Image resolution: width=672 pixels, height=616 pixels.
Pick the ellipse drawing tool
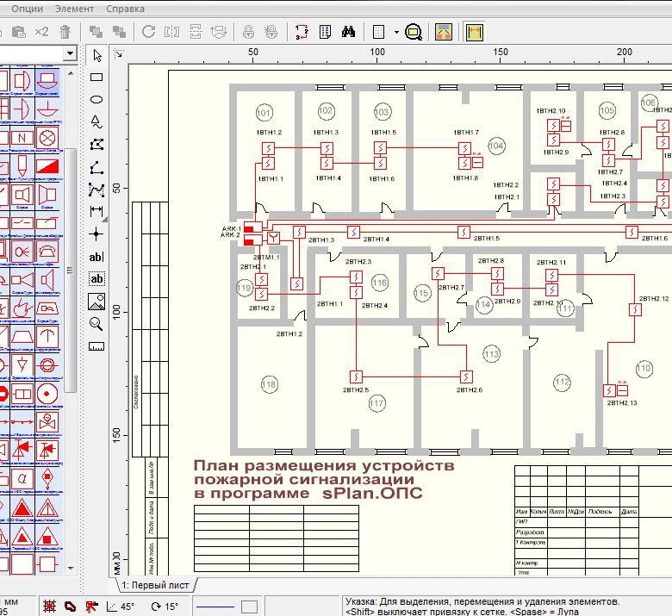pyautogui.click(x=96, y=100)
